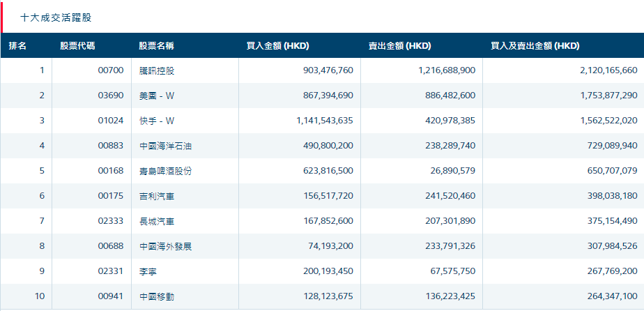Click total amount 375,154,490

coord(613,221)
